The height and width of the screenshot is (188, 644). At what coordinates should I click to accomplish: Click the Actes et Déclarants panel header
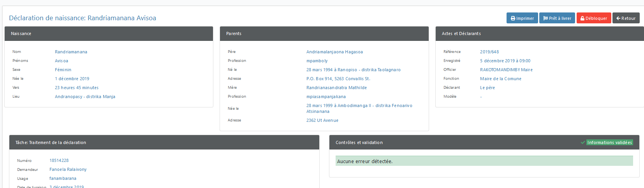pos(540,33)
